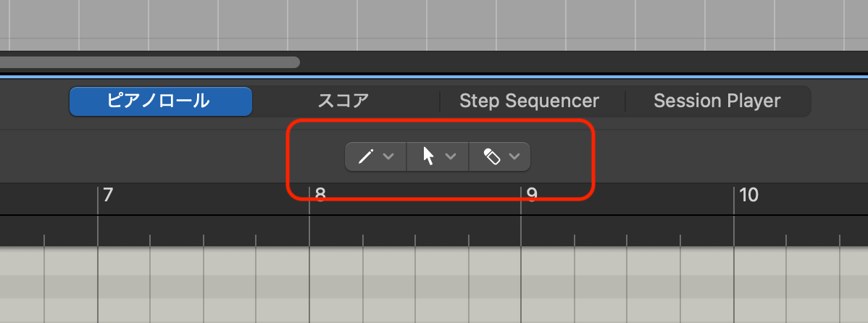Click the blue divider above the editor
Image resolution: width=868 pixels, height=323 pixels.
pos(435,75)
